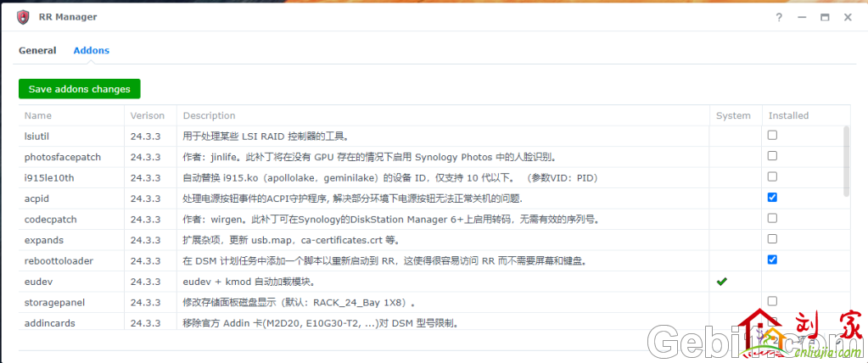Click Save addons changes button
This screenshot has height=363, width=868.
[80, 88]
